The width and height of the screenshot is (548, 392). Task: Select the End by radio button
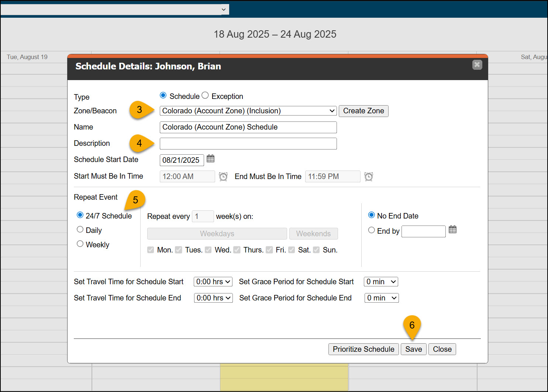coord(372,230)
